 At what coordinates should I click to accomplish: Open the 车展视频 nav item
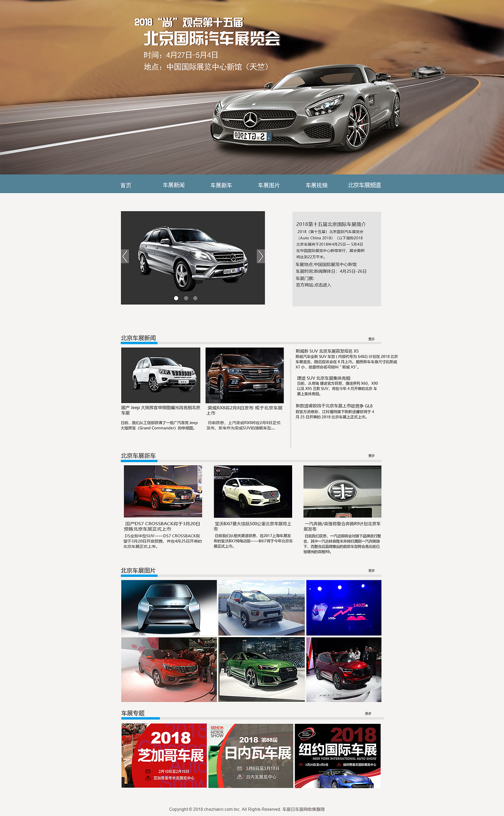[x=317, y=185]
